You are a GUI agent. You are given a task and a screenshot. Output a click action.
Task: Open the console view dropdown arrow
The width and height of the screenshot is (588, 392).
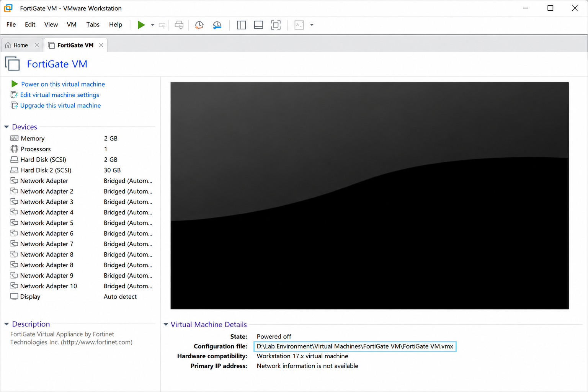(x=312, y=25)
